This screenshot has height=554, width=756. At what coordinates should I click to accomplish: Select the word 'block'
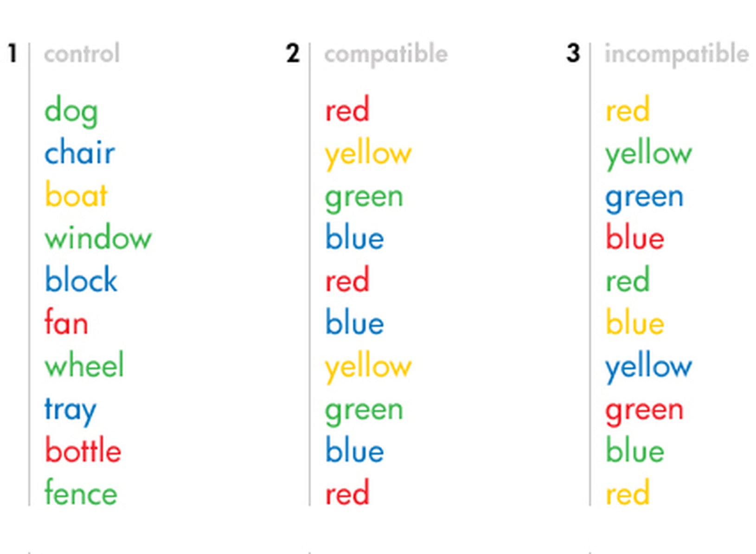(81, 280)
